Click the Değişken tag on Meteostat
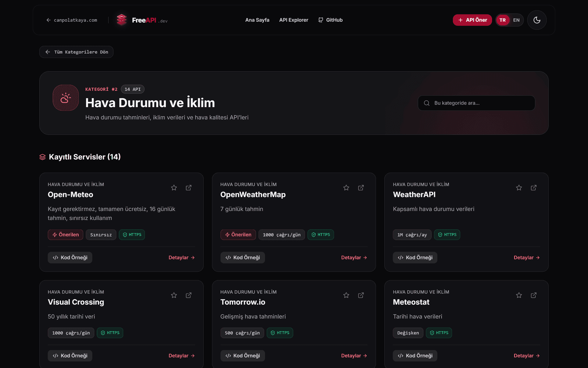 [x=408, y=333]
